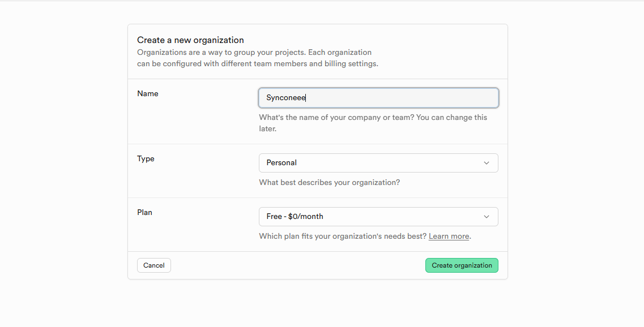Click empty footer space between Cancel and Create
Viewport: 644px width, 327px height.
coord(297,265)
